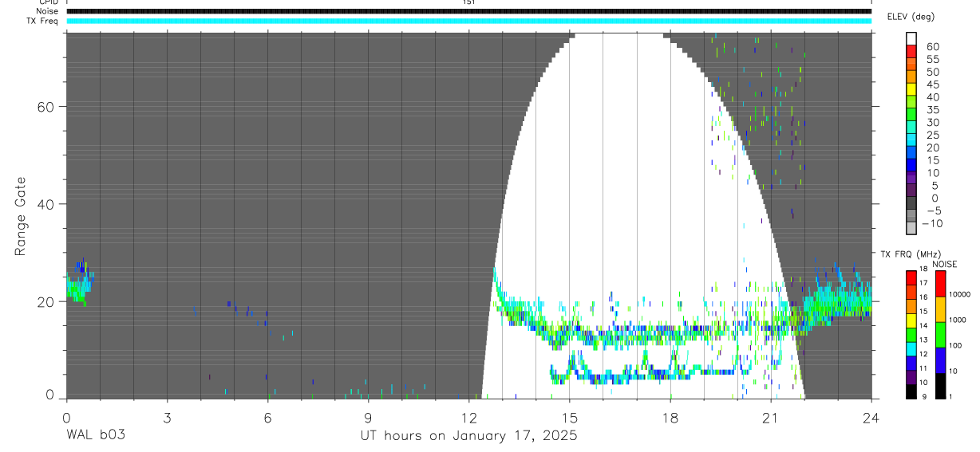Click the 'TX Freq' row label
980x452 pixels.
tap(42, 21)
